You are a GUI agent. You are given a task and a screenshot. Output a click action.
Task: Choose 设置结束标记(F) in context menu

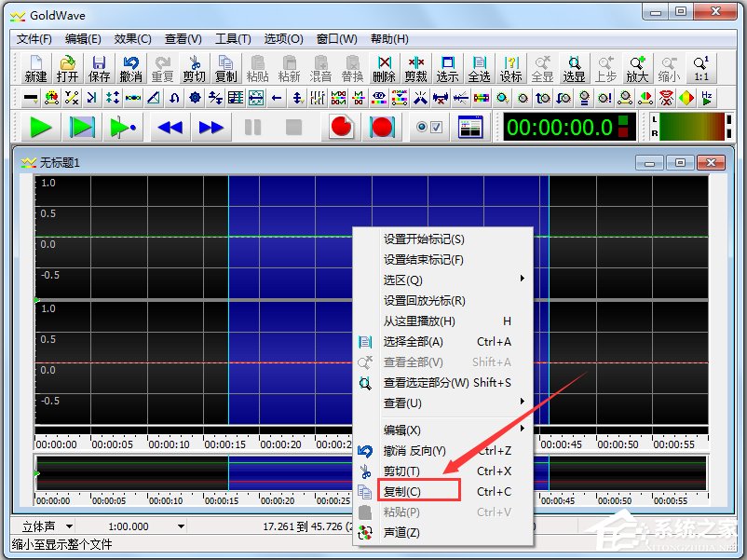click(442, 260)
